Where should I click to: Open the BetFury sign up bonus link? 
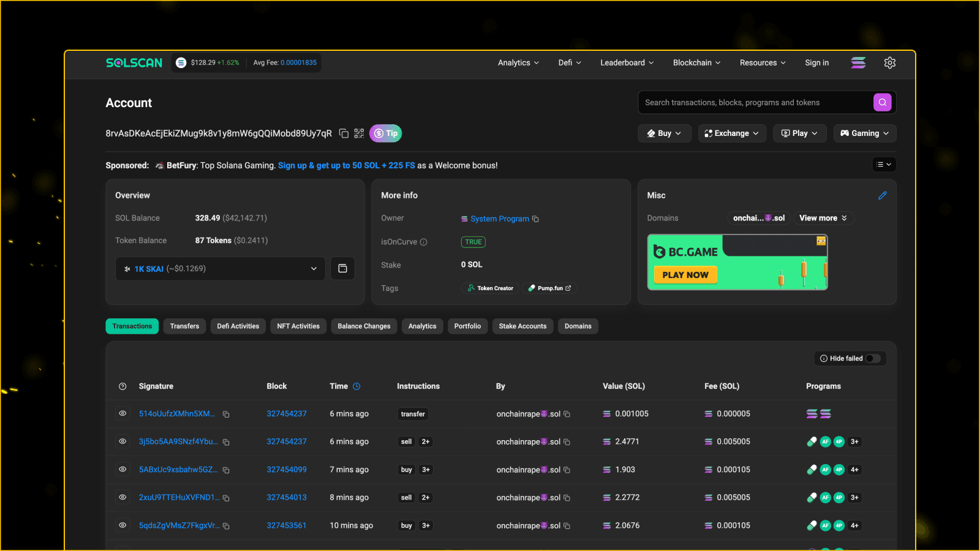click(x=347, y=165)
